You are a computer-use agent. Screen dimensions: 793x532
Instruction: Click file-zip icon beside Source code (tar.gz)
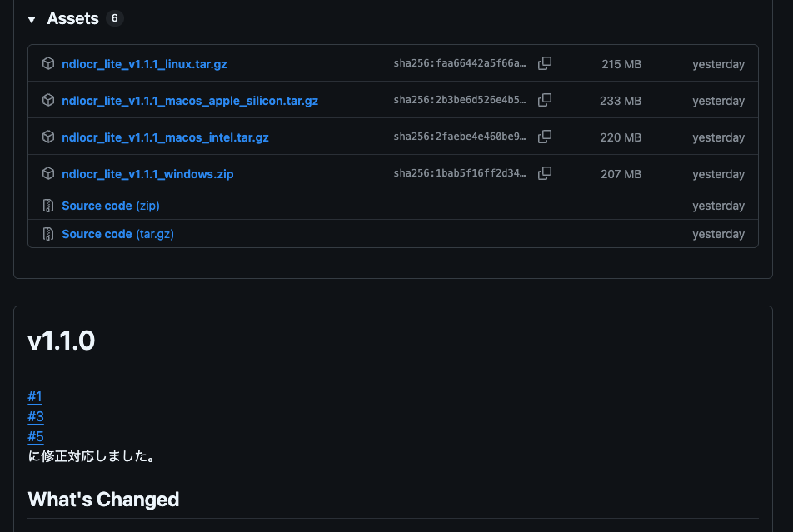[48, 234]
